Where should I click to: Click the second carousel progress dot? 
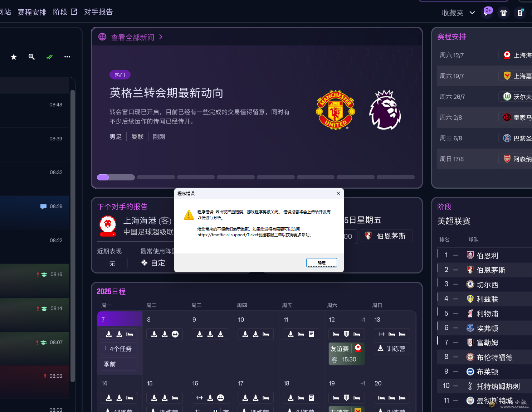pyautogui.click(x=156, y=177)
